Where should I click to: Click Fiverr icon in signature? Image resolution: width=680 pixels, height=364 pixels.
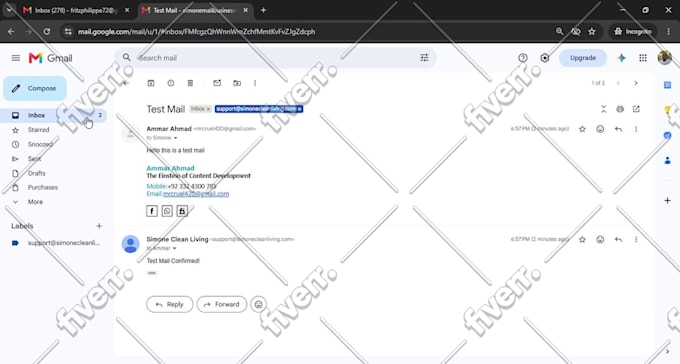182,211
